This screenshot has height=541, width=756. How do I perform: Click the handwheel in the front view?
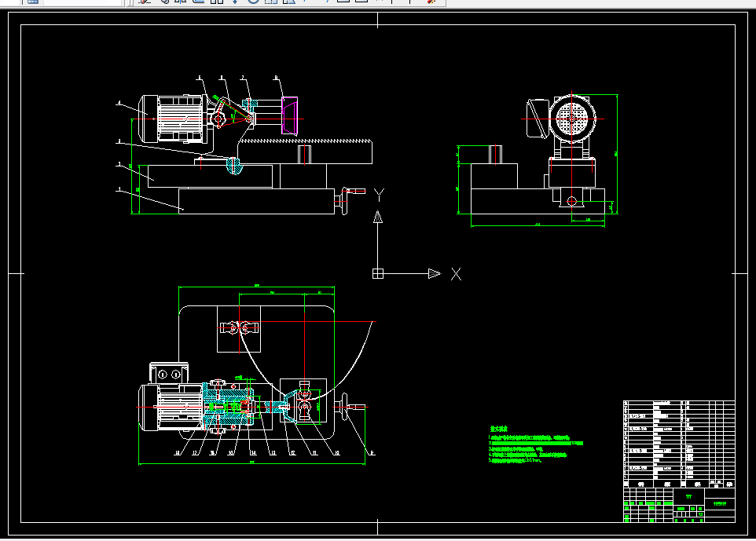click(344, 201)
